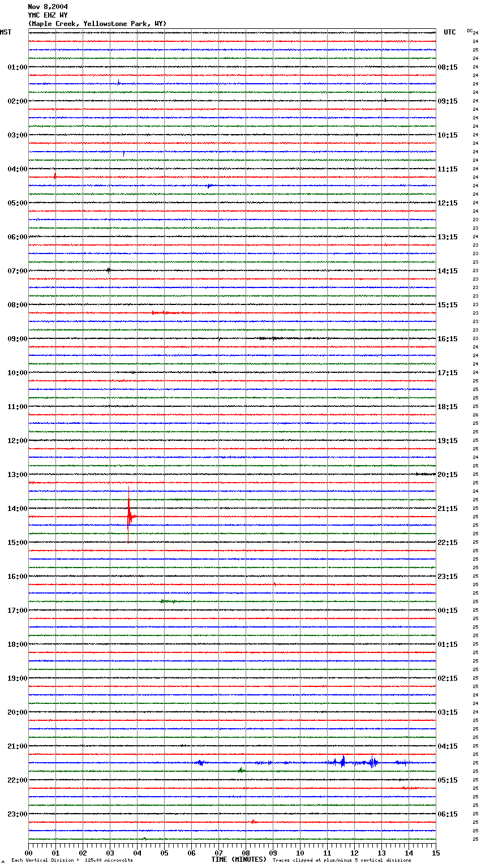The image size is (481, 868).
Task: Select the "10:00" MST time label
Action: [x=18, y=373]
